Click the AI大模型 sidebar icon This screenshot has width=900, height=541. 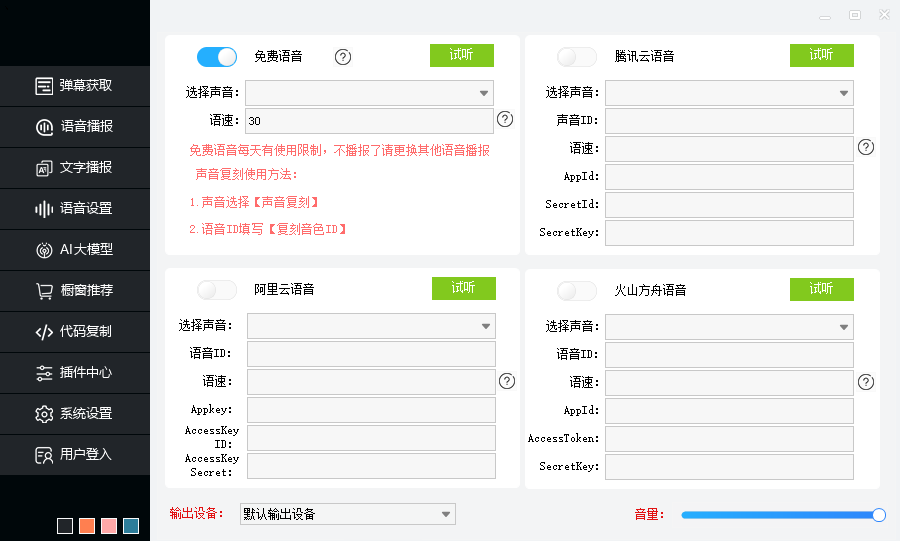pos(44,250)
